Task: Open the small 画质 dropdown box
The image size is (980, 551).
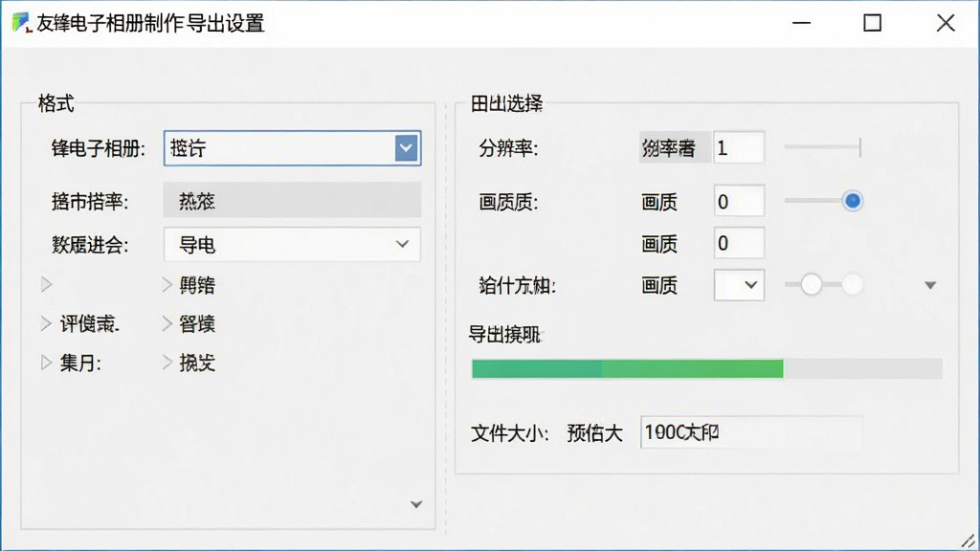Action: pyautogui.click(x=739, y=285)
